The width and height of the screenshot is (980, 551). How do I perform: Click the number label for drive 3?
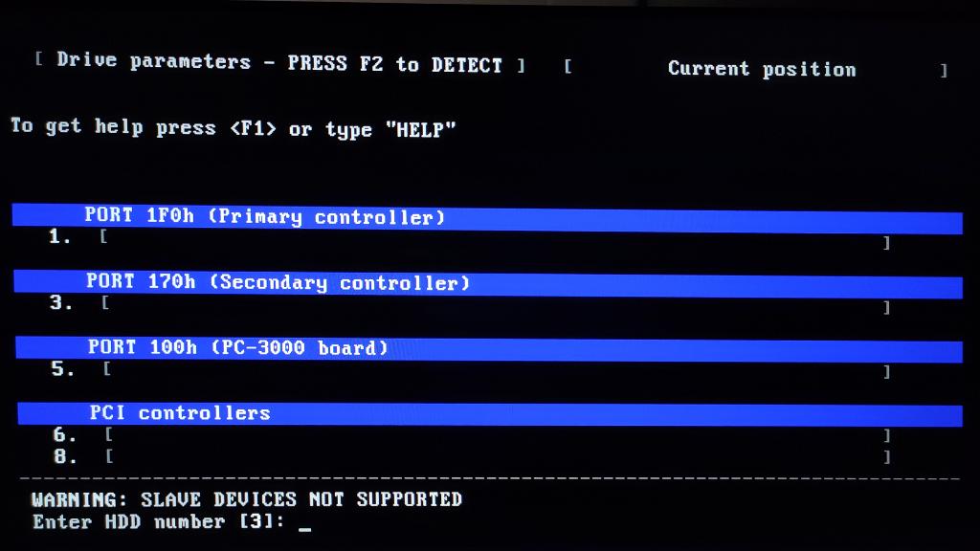coord(61,303)
